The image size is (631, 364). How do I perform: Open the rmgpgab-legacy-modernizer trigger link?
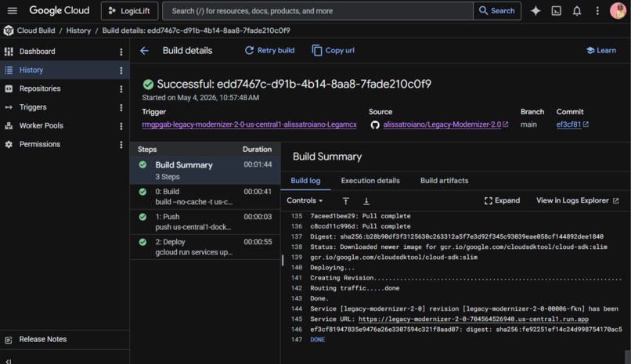[x=249, y=124]
